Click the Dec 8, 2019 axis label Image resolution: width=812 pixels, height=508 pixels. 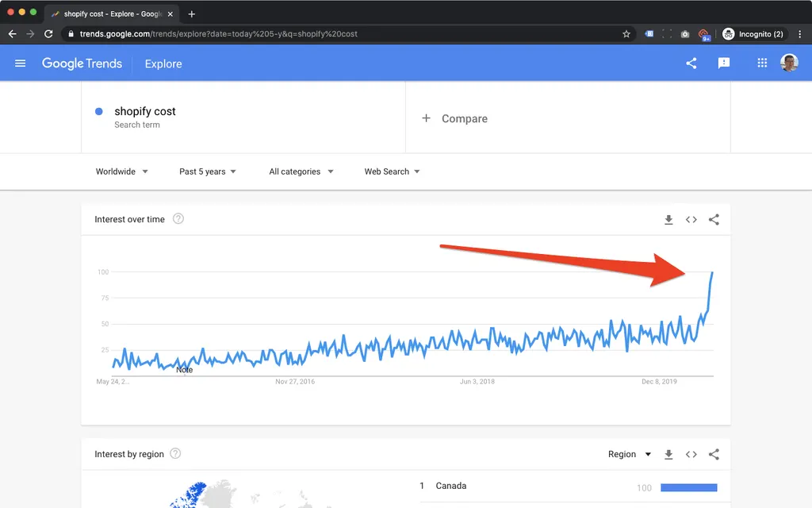tap(659, 382)
